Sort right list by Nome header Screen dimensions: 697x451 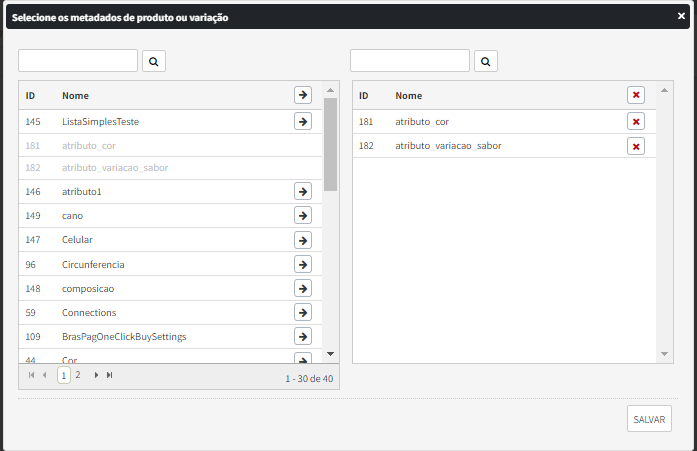point(409,96)
